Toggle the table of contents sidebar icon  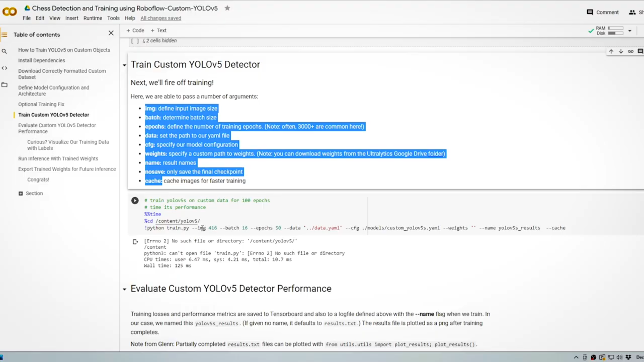[x=4, y=35]
